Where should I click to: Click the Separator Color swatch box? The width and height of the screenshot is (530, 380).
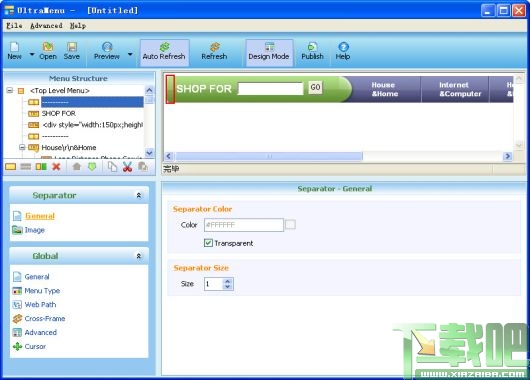tap(290, 224)
